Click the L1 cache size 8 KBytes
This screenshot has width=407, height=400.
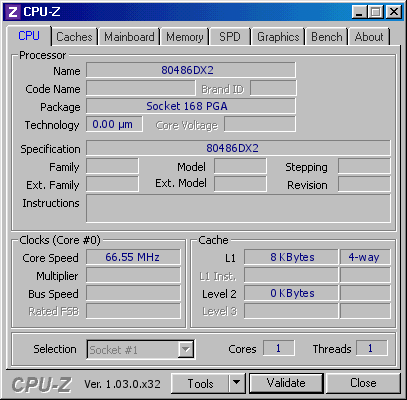291,257
